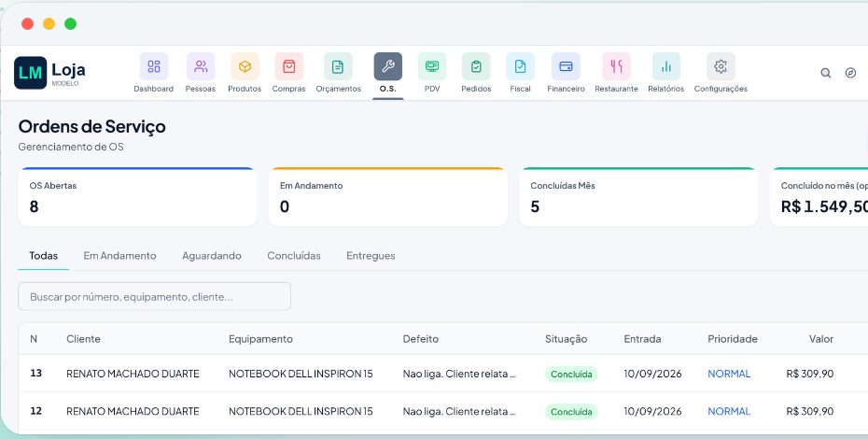Click the compass icon in header
This screenshot has width=868, height=439.
point(851,73)
